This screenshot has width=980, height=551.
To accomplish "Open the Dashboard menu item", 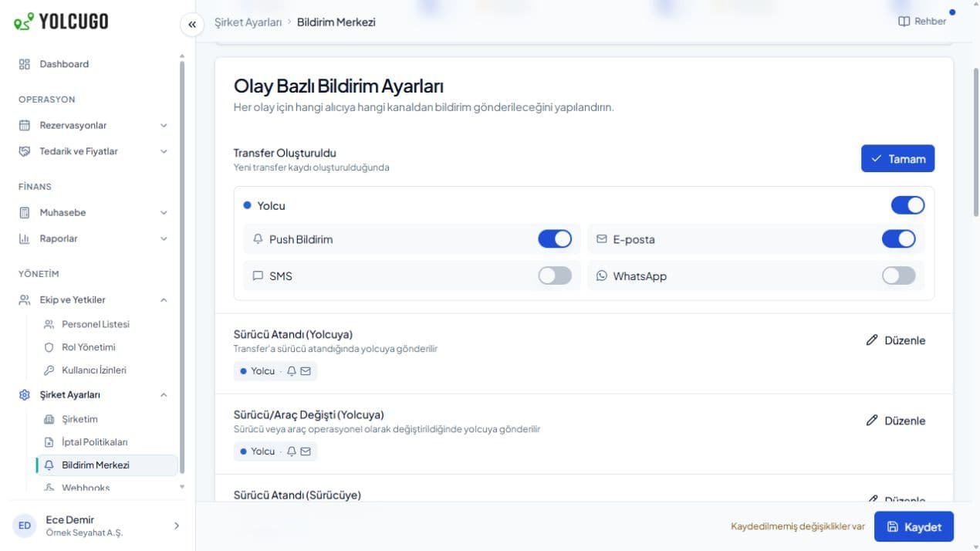I will [95, 64].
